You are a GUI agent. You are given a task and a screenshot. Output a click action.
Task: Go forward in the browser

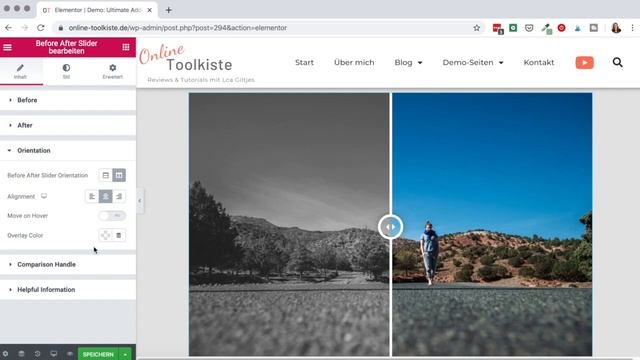click(x=24, y=28)
